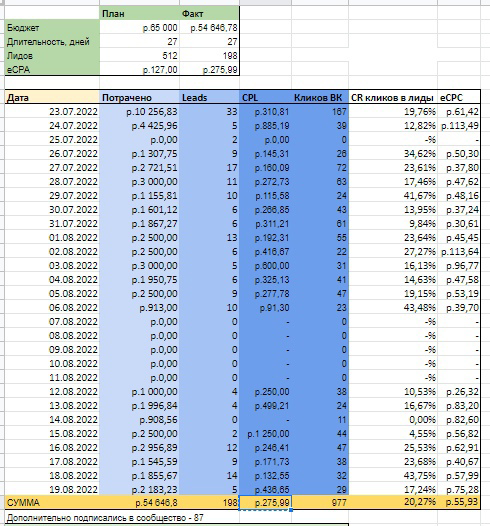Click the Кликов ВК header cell
The height and width of the screenshot is (526, 490).
click(x=320, y=98)
